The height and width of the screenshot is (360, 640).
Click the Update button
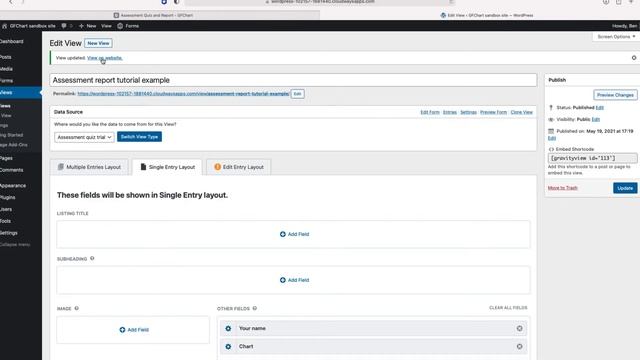pos(625,188)
